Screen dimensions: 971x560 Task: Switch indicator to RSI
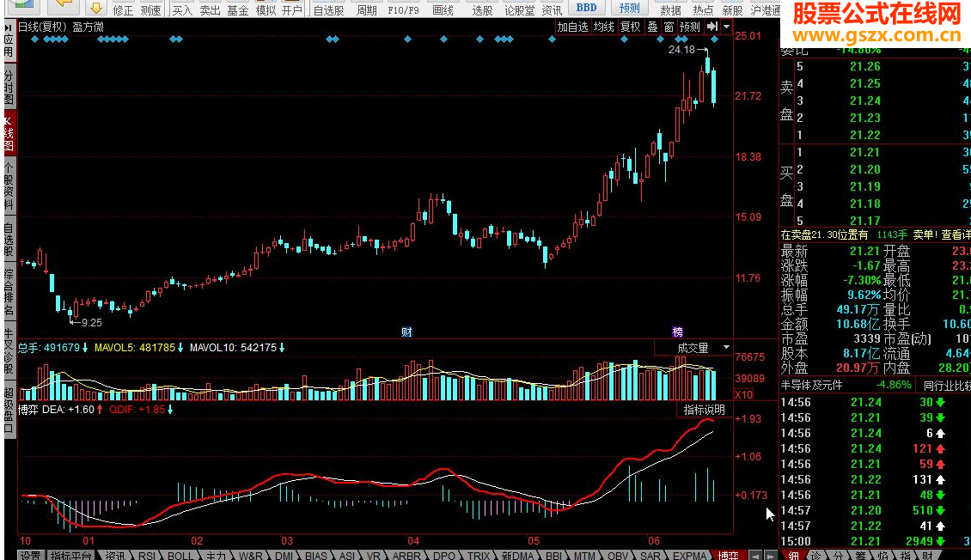(147, 555)
